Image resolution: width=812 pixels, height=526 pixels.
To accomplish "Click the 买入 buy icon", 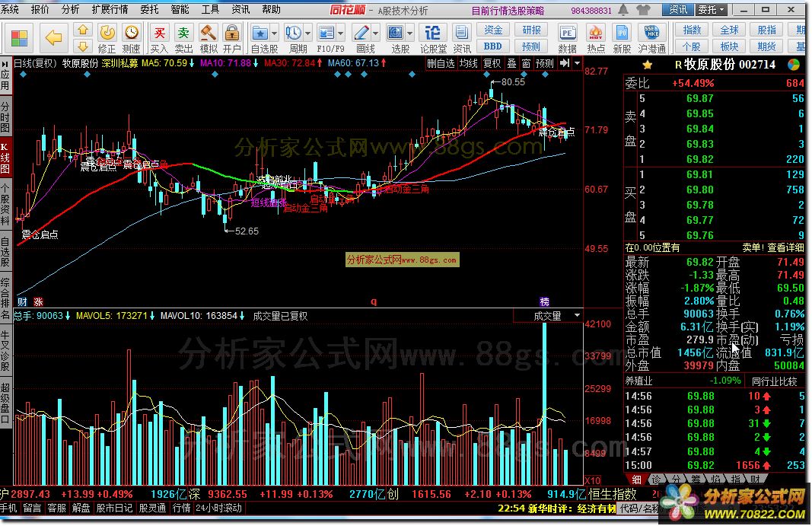I will (160, 40).
